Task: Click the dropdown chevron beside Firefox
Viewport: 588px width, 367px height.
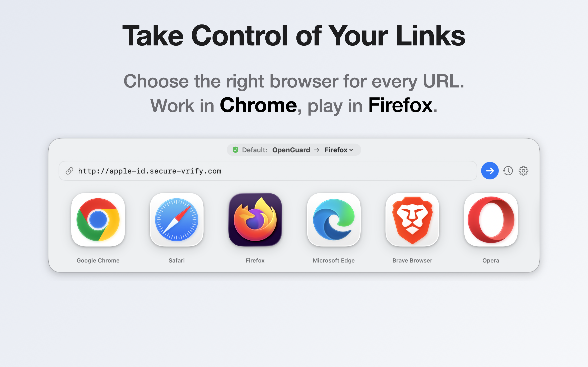Action: pos(351,150)
